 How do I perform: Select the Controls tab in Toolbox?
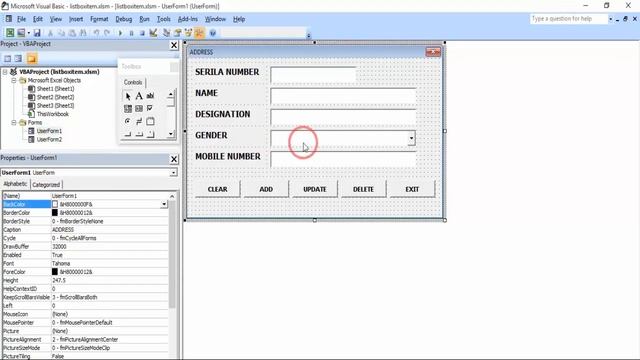point(133,82)
